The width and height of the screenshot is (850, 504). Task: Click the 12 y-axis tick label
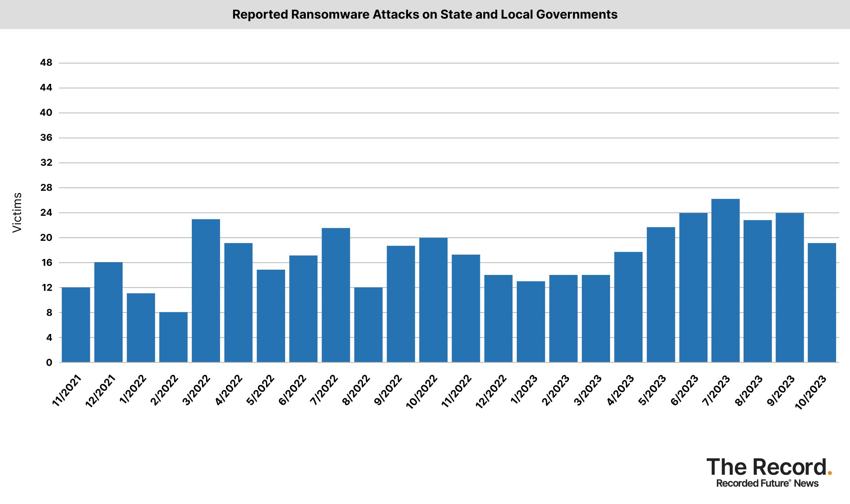coord(47,287)
